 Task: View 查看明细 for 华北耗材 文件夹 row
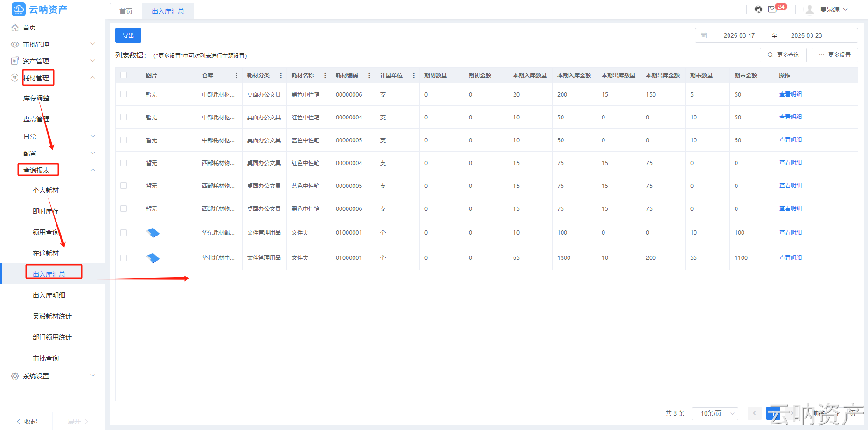791,258
